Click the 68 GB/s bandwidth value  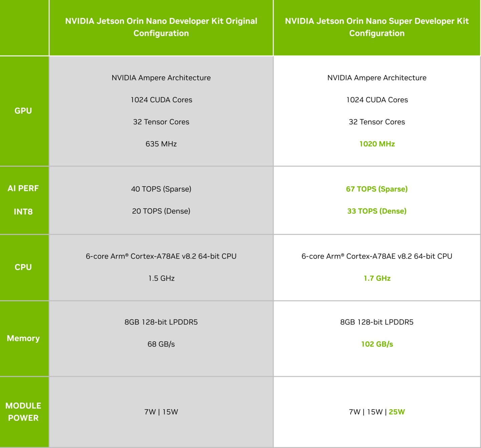(161, 344)
